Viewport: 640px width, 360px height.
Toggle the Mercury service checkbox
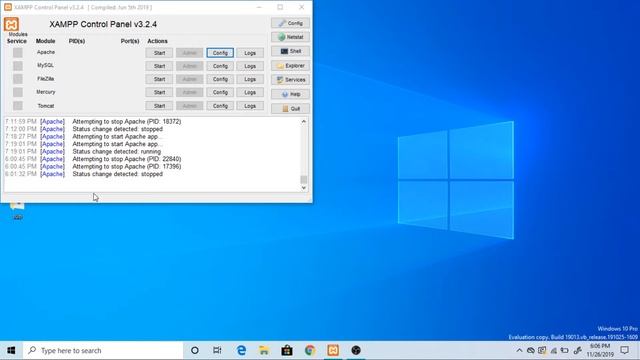click(x=18, y=92)
